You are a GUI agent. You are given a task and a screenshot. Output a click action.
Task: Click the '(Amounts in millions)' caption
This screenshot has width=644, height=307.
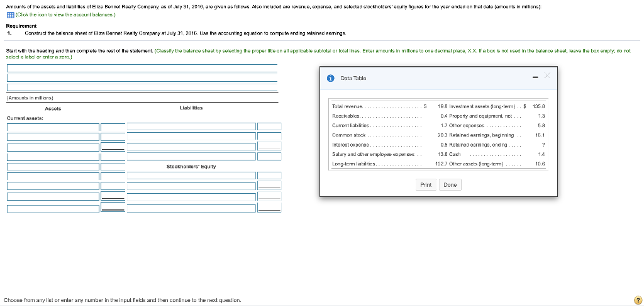click(x=30, y=98)
